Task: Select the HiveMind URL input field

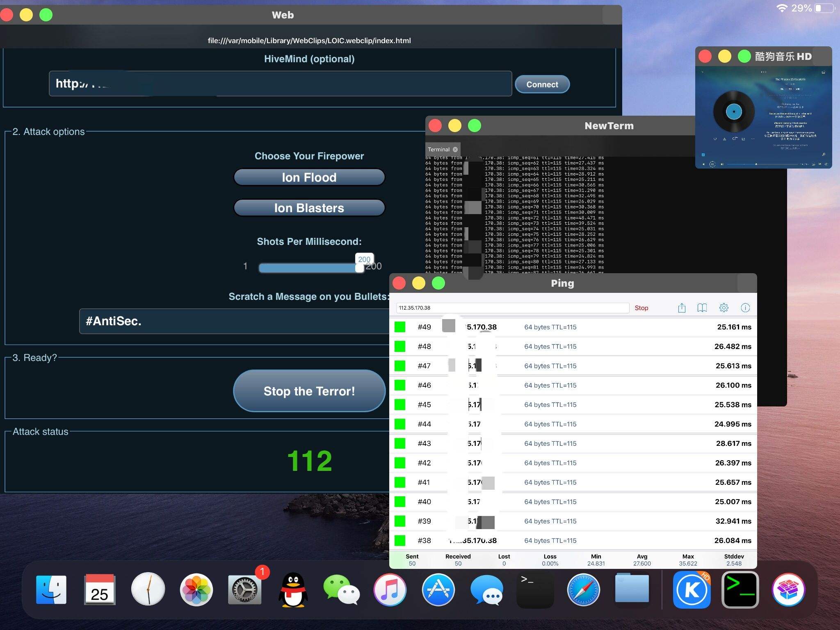Action: pyautogui.click(x=280, y=84)
